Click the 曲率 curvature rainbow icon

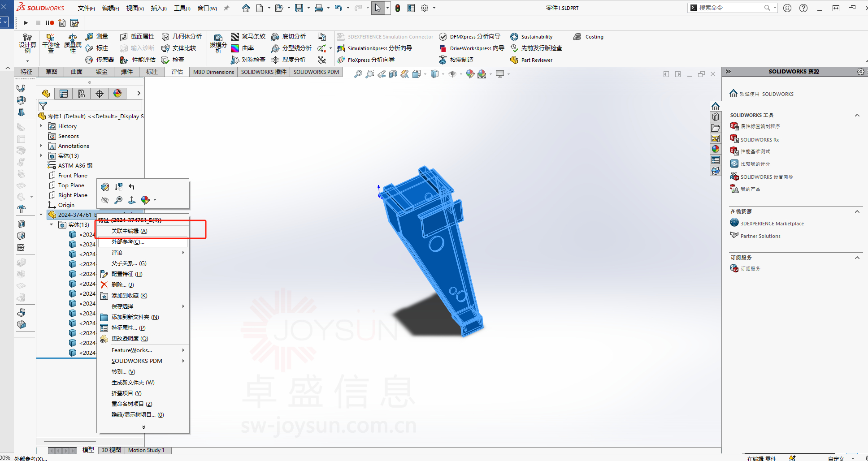coord(235,48)
